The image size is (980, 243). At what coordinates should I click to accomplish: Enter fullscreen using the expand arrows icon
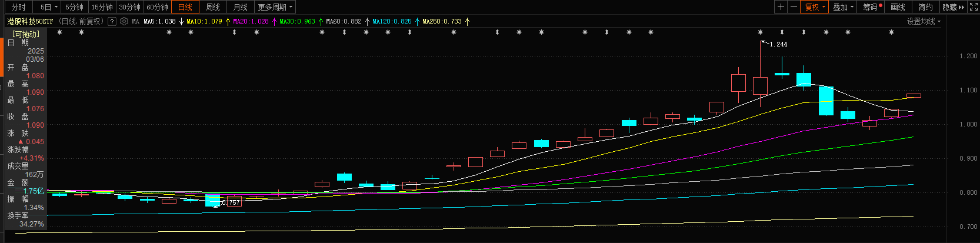click(974, 7)
